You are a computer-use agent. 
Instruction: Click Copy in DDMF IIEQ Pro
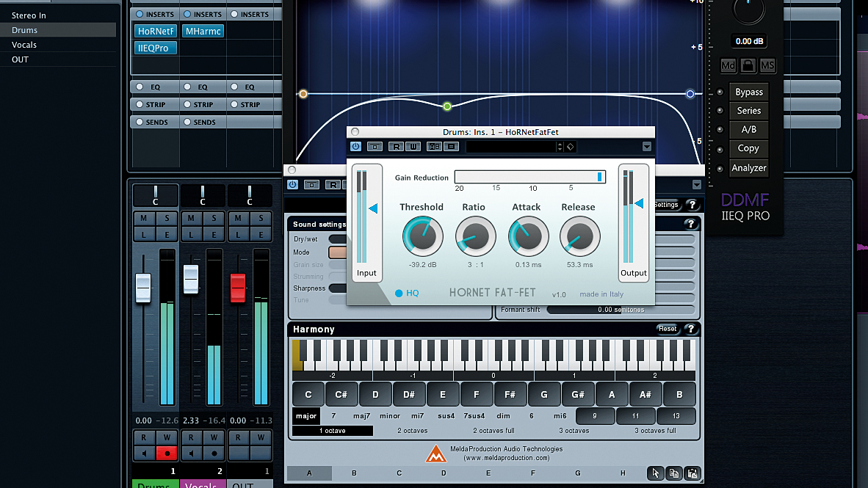coord(748,148)
